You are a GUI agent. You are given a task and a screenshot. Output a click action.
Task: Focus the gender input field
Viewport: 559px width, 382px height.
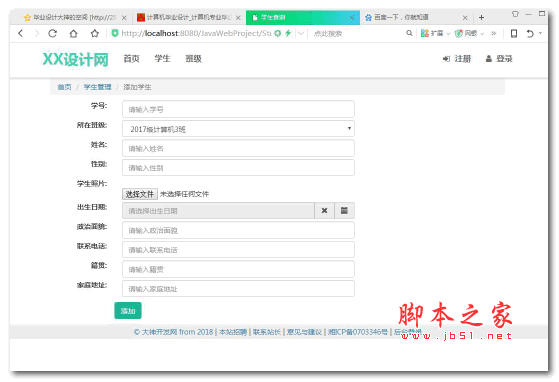click(x=238, y=167)
